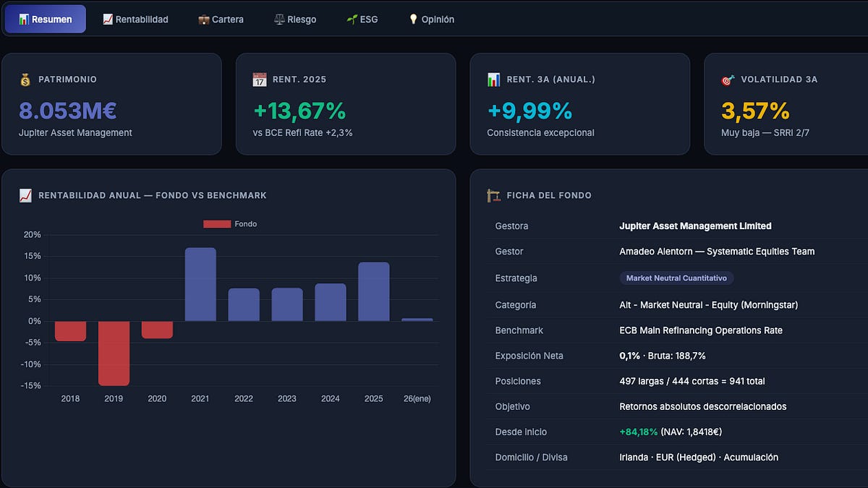Click the 2018 negative red bar
Image resolution: width=868 pixels, height=488 pixels.
click(x=70, y=331)
